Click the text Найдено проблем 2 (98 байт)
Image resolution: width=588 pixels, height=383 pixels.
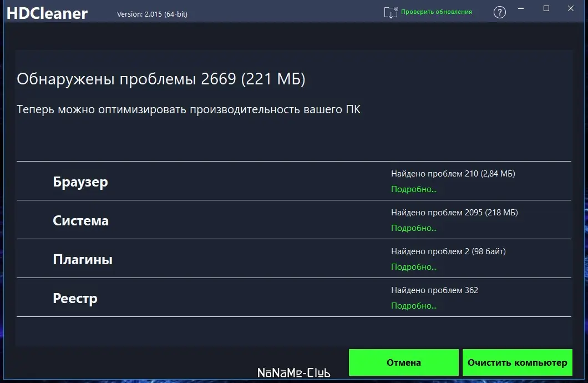click(448, 251)
